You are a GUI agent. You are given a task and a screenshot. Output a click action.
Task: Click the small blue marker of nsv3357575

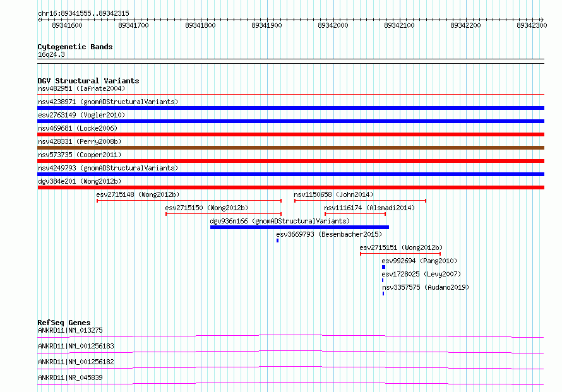(383, 294)
